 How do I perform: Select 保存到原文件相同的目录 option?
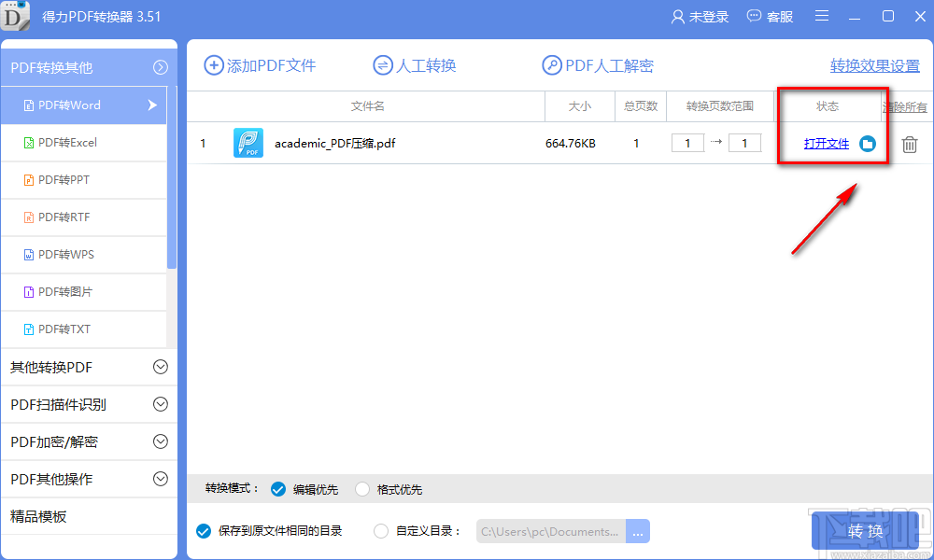click(x=204, y=530)
